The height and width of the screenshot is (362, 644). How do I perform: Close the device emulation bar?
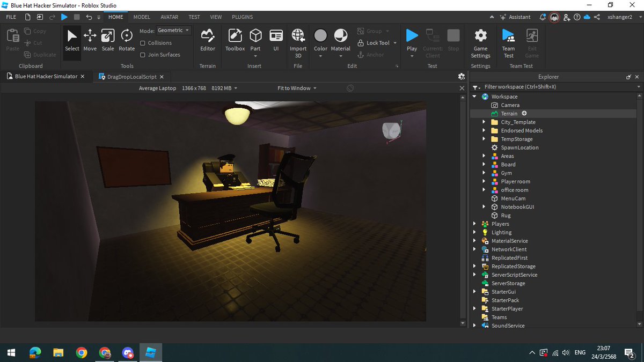click(x=462, y=88)
